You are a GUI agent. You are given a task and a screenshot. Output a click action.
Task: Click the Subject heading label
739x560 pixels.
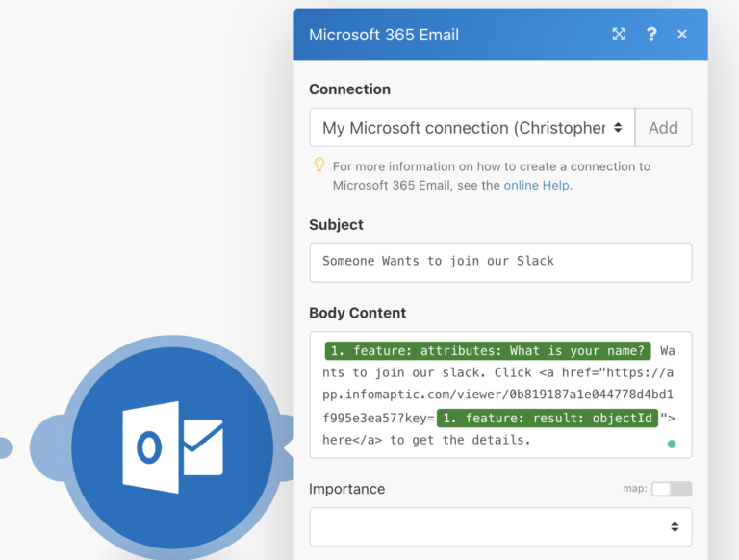click(336, 225)
